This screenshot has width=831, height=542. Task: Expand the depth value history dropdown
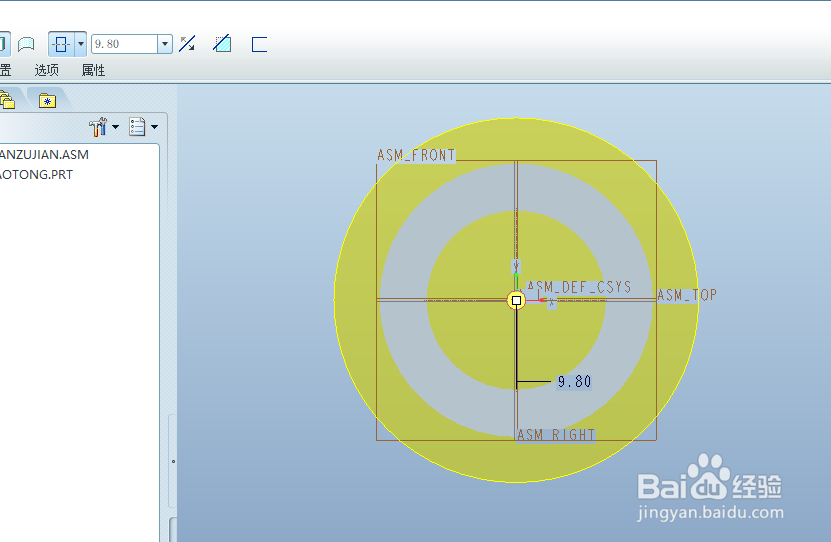point(165,44)
